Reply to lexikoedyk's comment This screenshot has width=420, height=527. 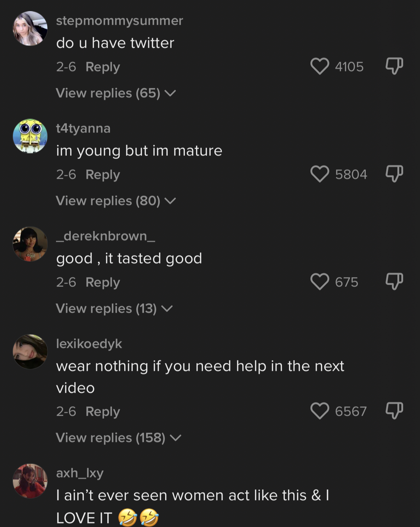(103, 412)
